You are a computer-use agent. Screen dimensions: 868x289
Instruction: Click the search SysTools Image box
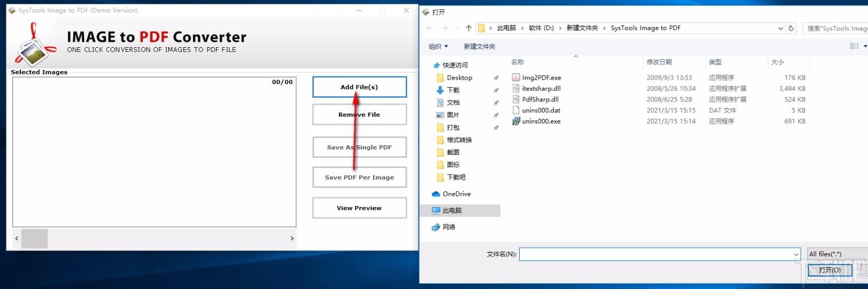click(835, 28)
